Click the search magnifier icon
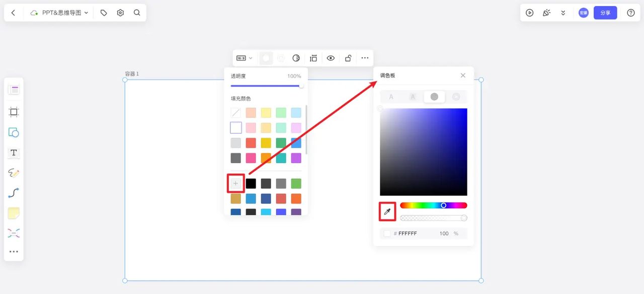The height and width of the screenshot is (294, 644). click(x=137, y=13)
